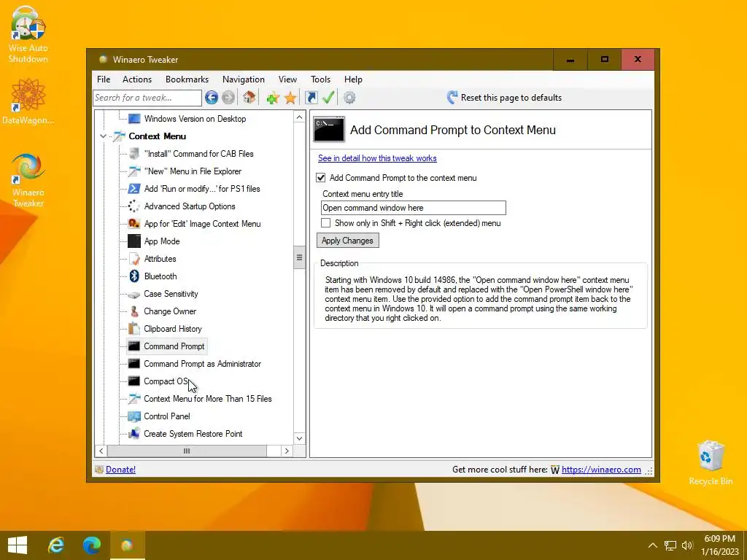Click the Command Prompt as Administrator icon

134,364
